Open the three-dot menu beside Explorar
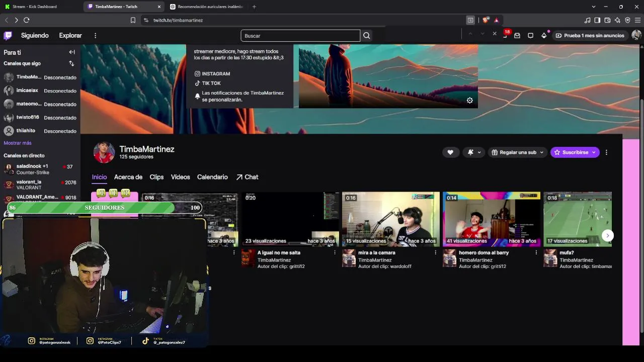Image resolution: width=644 pixels, height=362 pixels. tap(95, 36)
